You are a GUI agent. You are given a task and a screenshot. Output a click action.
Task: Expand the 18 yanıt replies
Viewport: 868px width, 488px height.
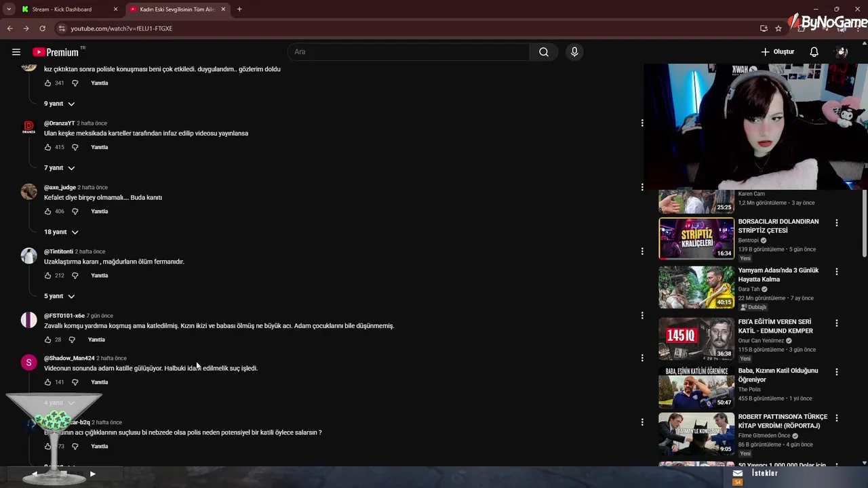pyautogui.click(x=61, y=232)
